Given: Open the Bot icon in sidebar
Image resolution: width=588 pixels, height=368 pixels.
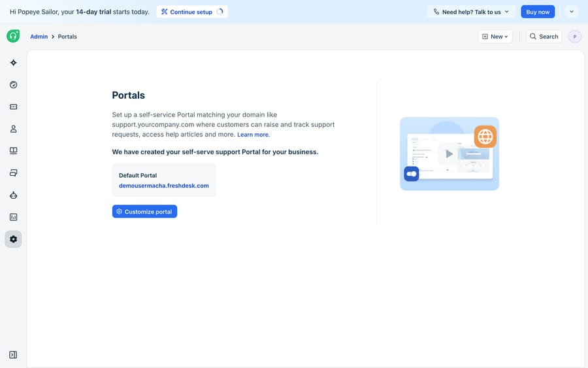Looking at the screenshot, I should point(14,195).
